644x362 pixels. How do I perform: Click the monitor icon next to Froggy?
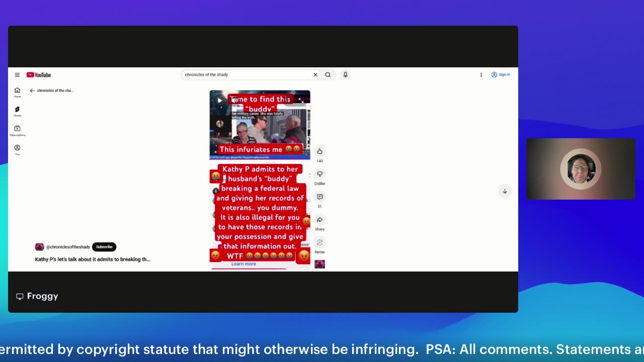tap(20, 297)
